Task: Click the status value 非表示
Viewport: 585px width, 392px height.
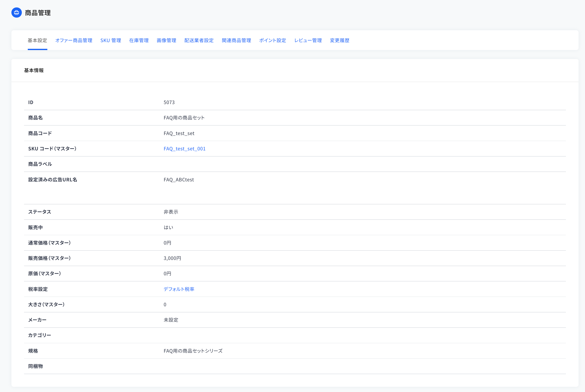Action: point(171,212)
